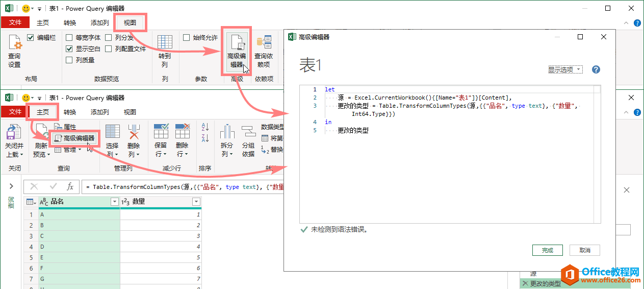The image size is (644, 289).
Task: Select the 数量 column header
Action: pyautogui.click(x=161, y=202)
